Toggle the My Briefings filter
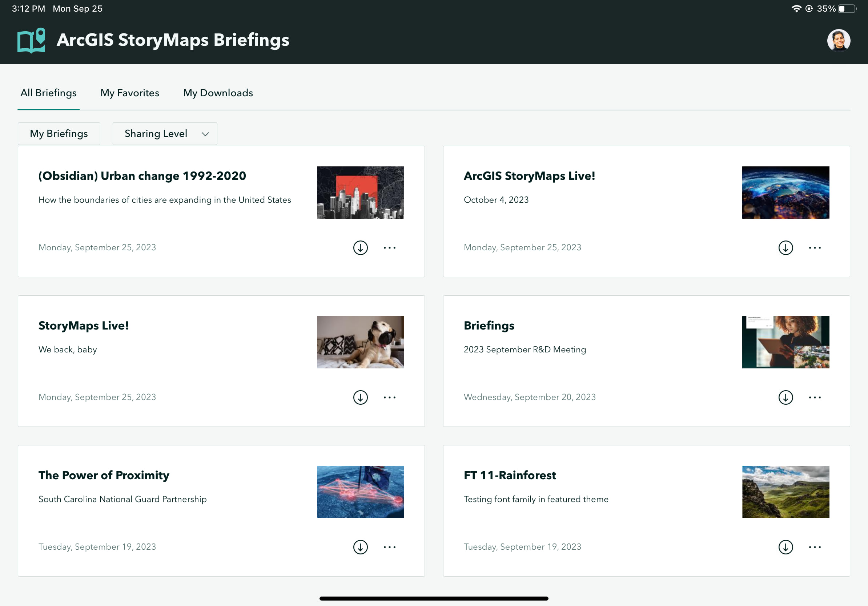The width and height of the screenshot is (868, 606). pyautogui.click(x=59, y=134)
